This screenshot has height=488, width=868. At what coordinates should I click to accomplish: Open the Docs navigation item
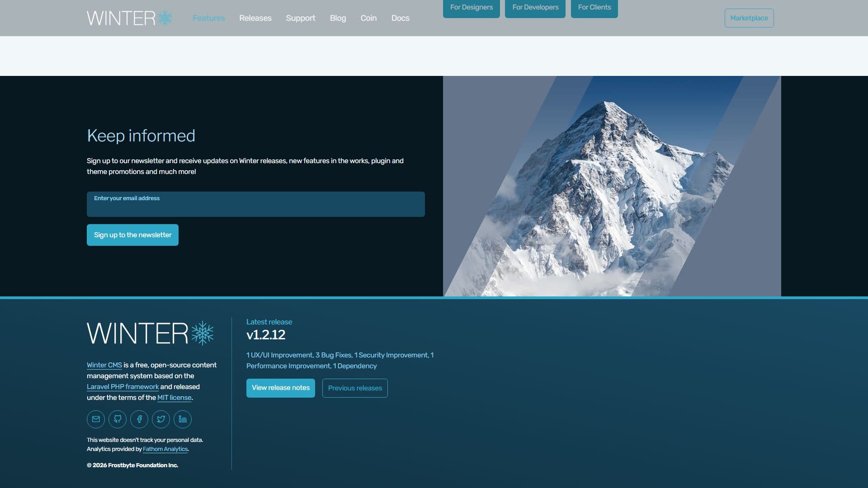click(x=401, y=18)
